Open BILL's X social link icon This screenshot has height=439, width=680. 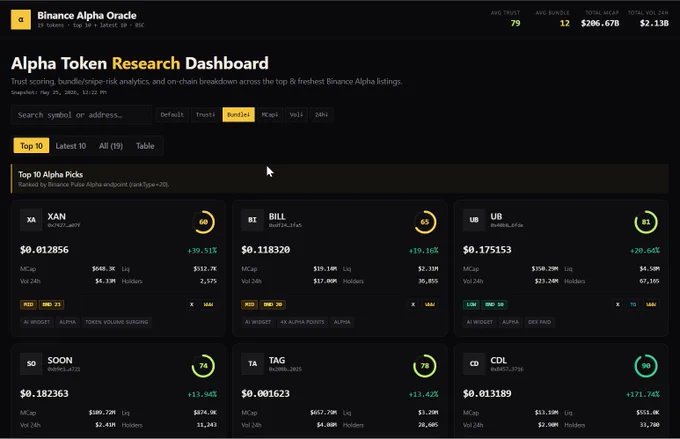(413, 305)
